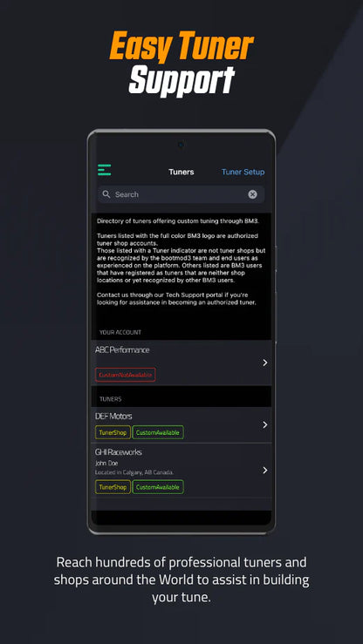
Task: Expand DEF Motors chevron arrow
Action: (x=265, y=424)
